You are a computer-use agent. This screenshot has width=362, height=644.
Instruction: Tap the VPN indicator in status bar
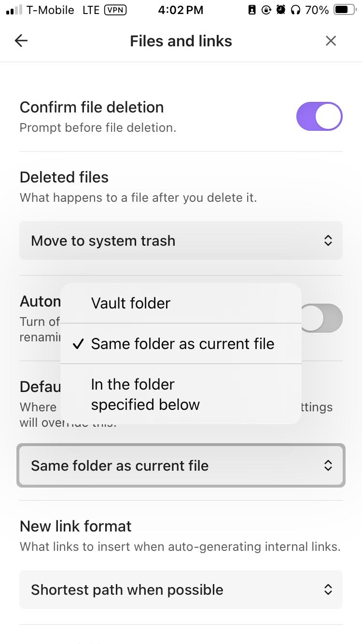click(x=115, y=10)
